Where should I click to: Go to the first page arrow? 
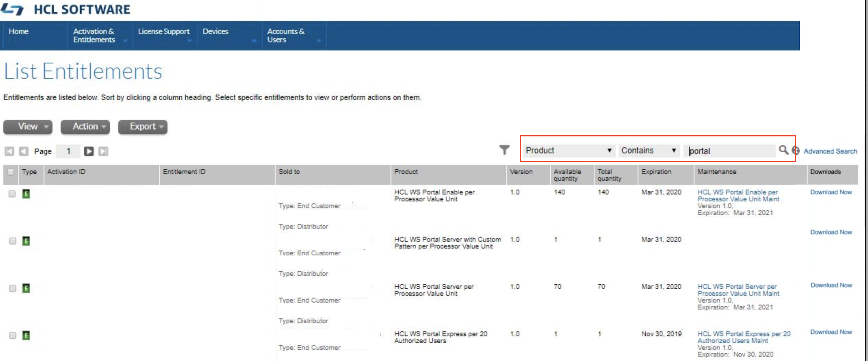pyautogui.click(x=9, y=151)
